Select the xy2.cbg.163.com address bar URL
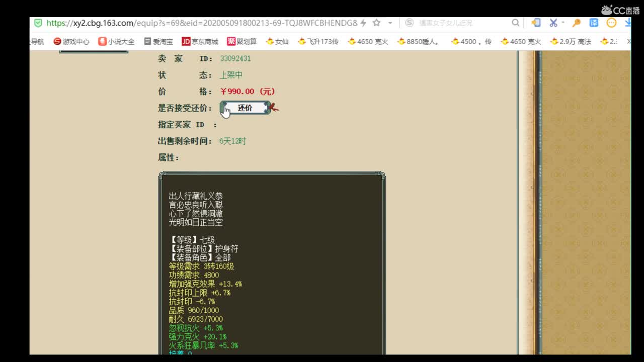Image resolution: width=644 pixels, height=362 pixels. click(202, 23)
